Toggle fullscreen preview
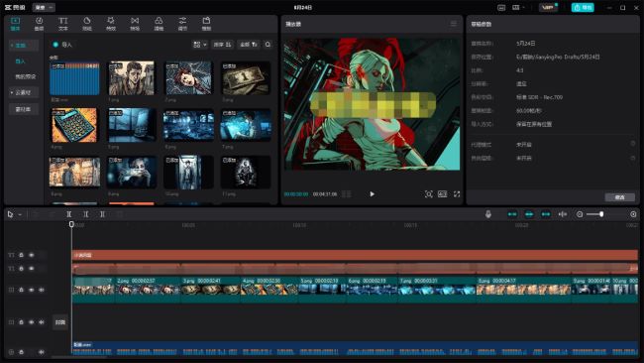 coord(457,194)
